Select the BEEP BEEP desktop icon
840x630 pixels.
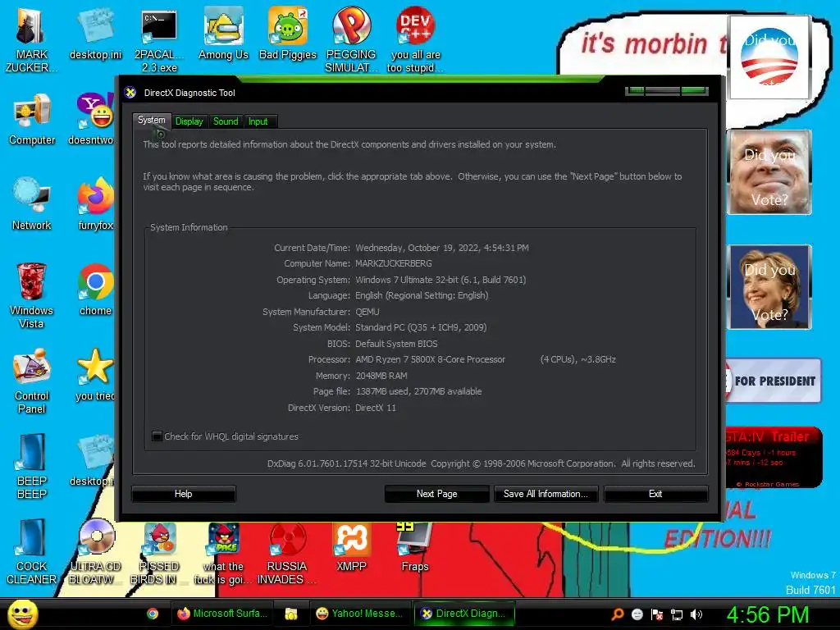coord(32,466)
